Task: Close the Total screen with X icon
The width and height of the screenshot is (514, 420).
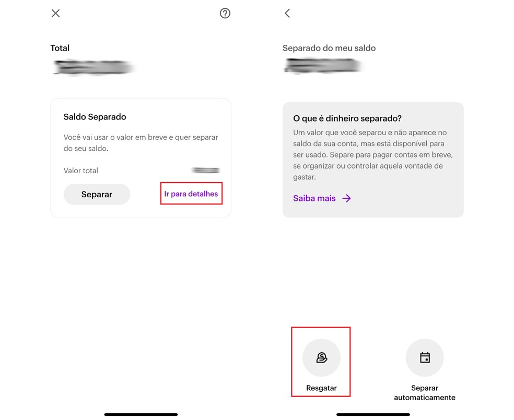Action: [55, 13]
